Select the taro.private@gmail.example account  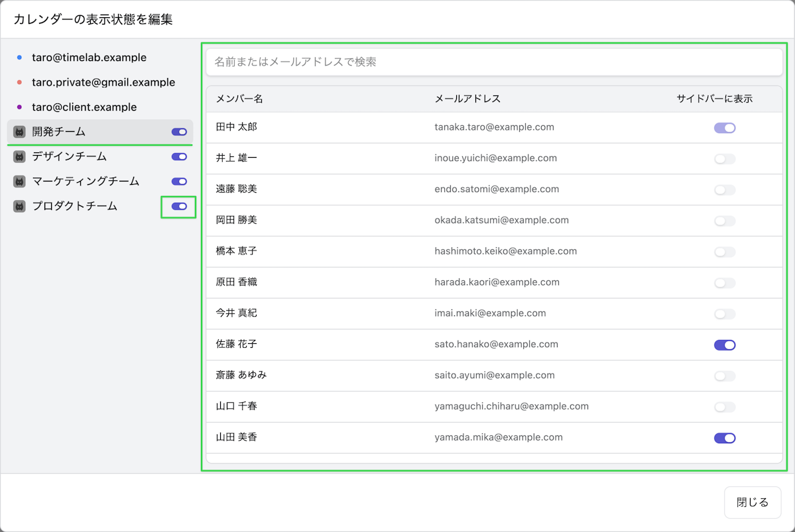[x=100, y=82]
